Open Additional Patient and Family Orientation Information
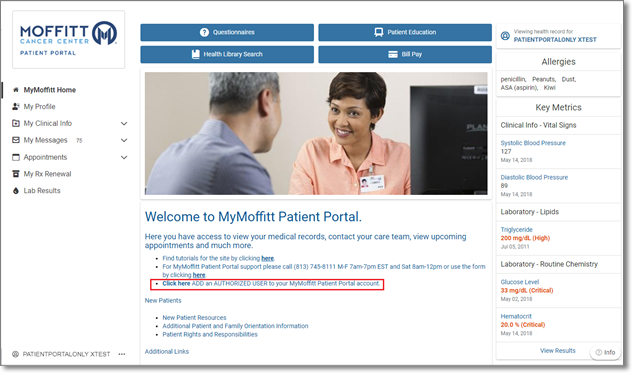The image size is (634, 375). point(235,326)
